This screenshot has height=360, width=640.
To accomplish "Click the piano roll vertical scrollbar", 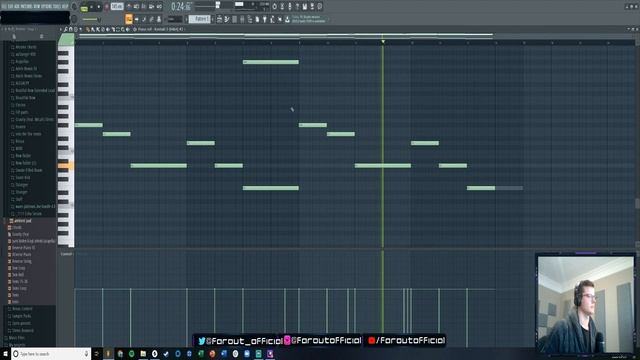I will tap(637, 202).
